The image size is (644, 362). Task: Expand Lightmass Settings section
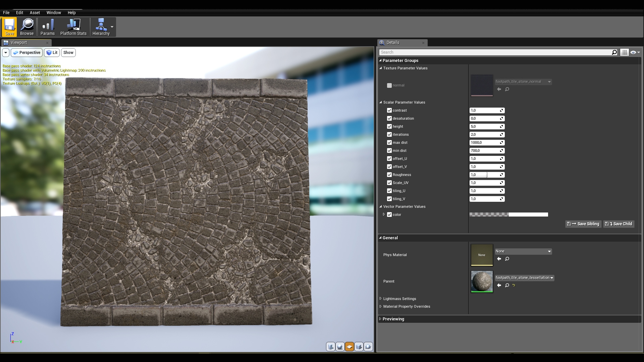(381, 299)
